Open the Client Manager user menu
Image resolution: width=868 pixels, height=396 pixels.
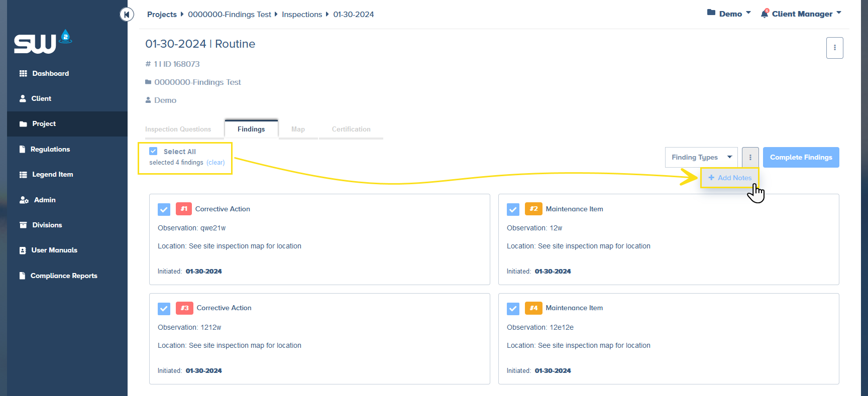click(802, 14)
